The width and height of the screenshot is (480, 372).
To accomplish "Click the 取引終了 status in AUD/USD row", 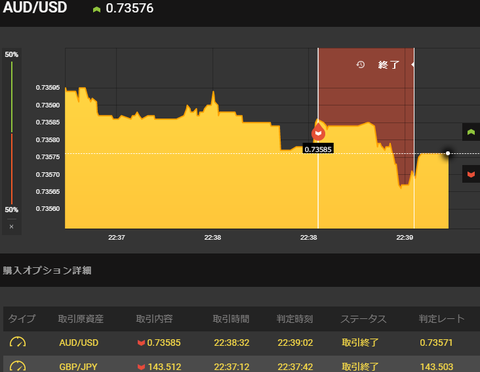I will [360, 343].
